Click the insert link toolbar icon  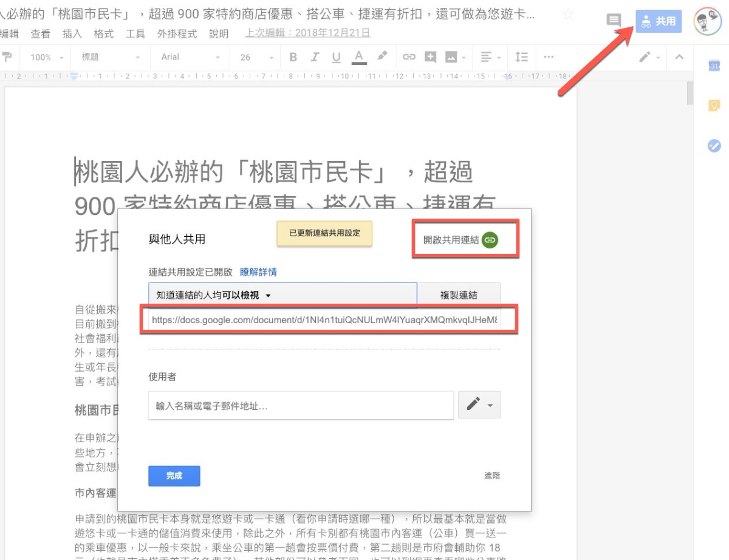(x=409, y=57)
